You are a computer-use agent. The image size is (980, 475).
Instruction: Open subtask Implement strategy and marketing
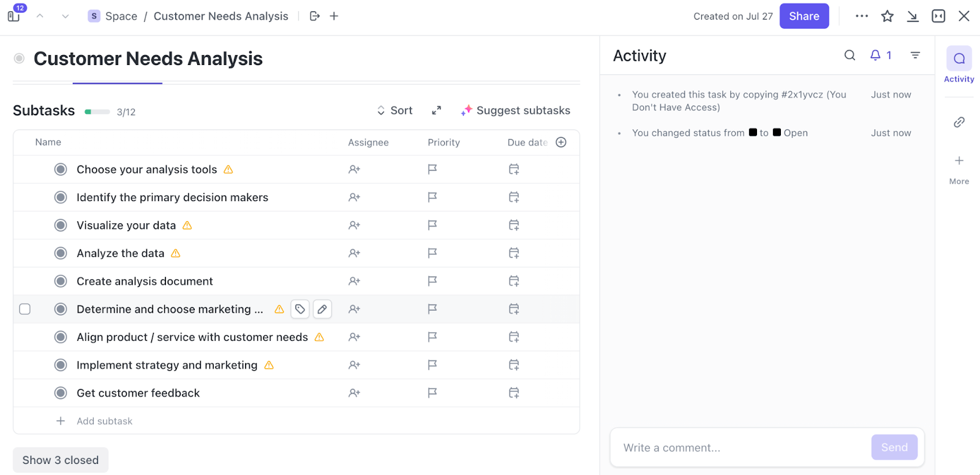click(167, 365)
